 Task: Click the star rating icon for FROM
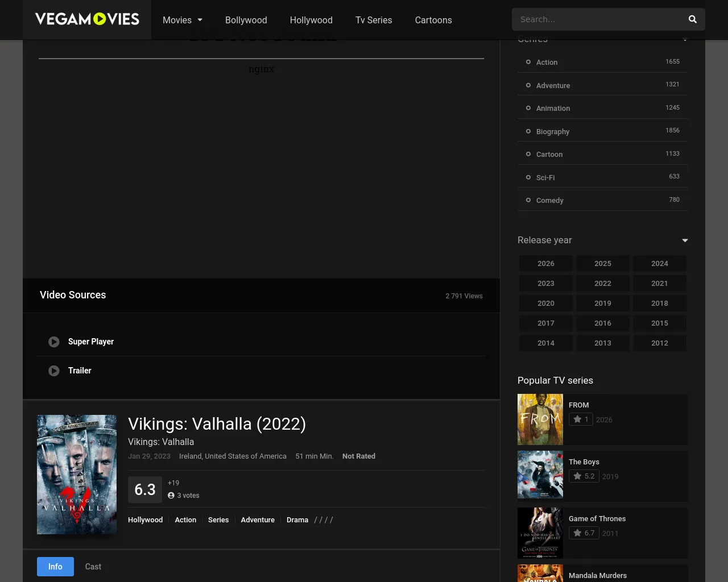click(x=577, y=419)
